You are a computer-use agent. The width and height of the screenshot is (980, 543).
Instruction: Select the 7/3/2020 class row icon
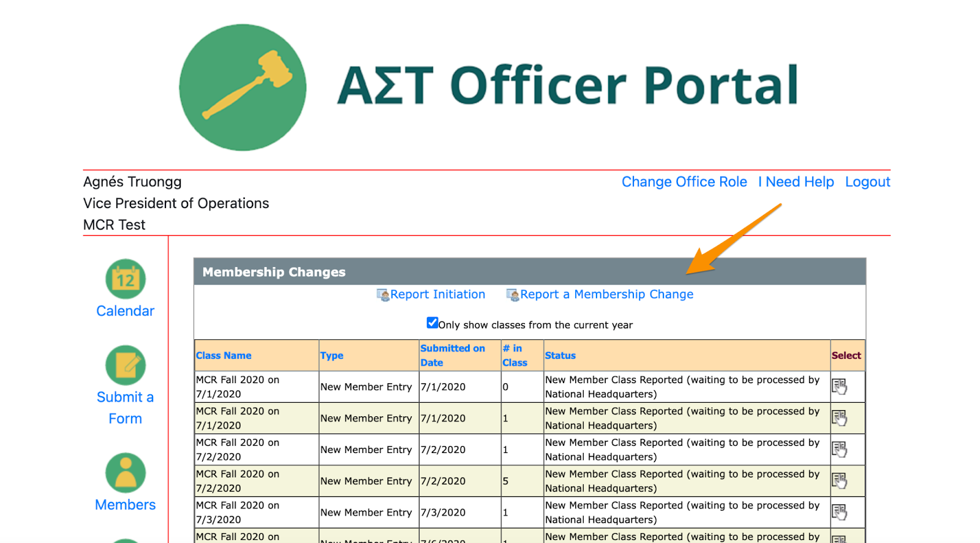coord(839,512)
